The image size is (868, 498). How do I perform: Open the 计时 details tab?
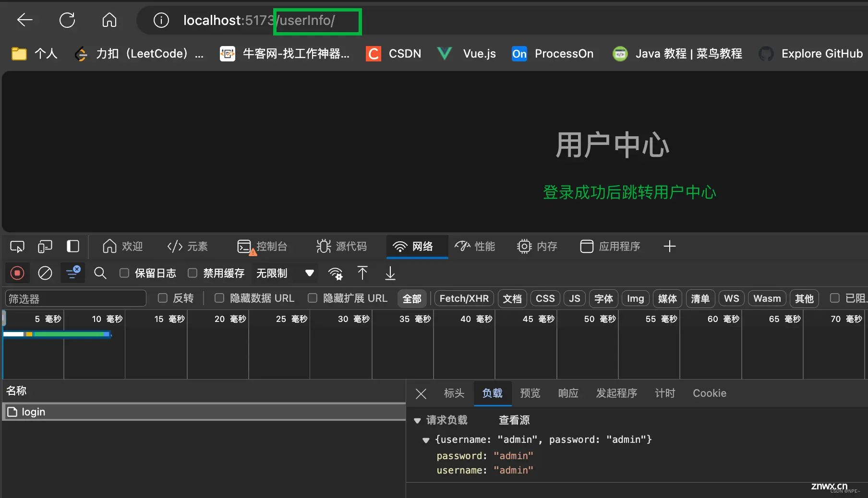click(x=665, y=393)
